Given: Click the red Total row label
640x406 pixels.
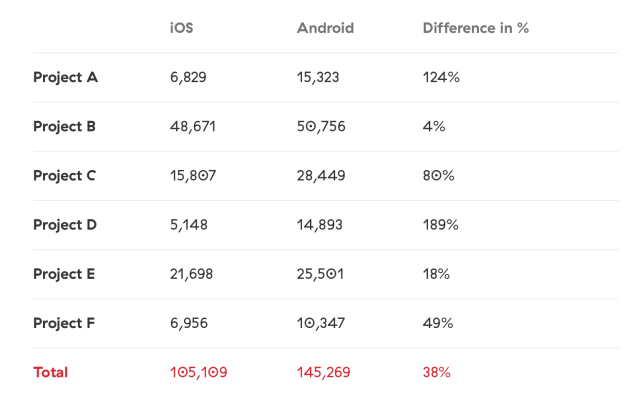Looking at the screenshot, I should (x=50, y=372).
